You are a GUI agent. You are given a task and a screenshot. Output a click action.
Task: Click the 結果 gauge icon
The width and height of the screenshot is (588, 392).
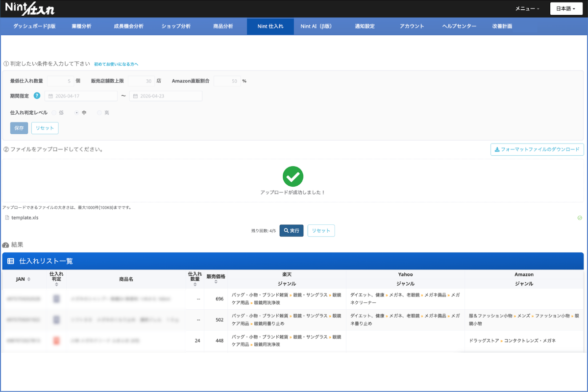tap(5, 245)
